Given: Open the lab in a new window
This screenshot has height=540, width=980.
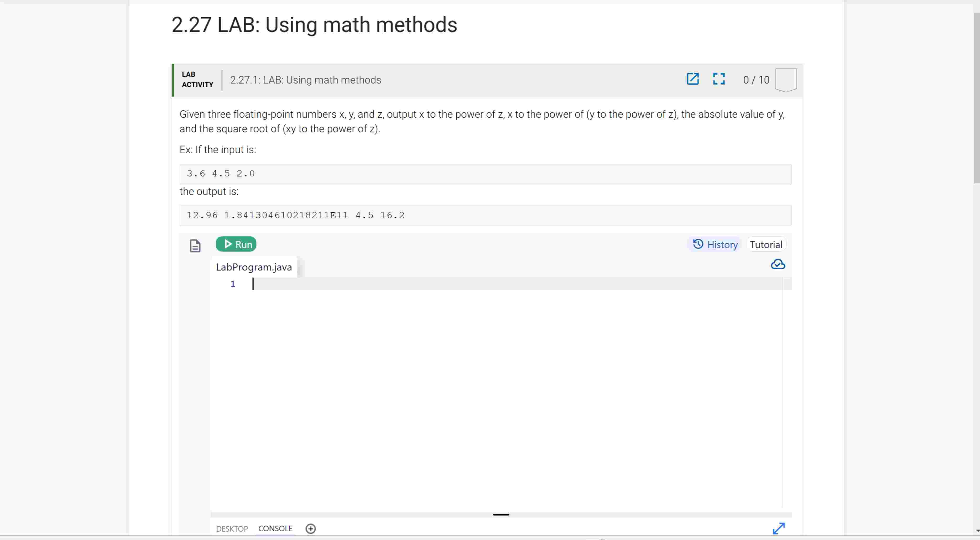Looking at the screenshot, I should click(692, 79).
